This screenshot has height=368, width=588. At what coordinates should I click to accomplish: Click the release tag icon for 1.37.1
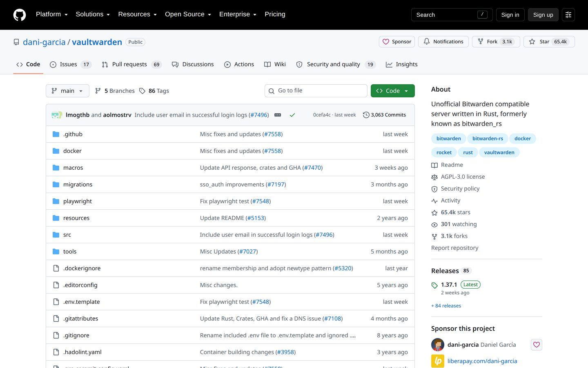434,285
